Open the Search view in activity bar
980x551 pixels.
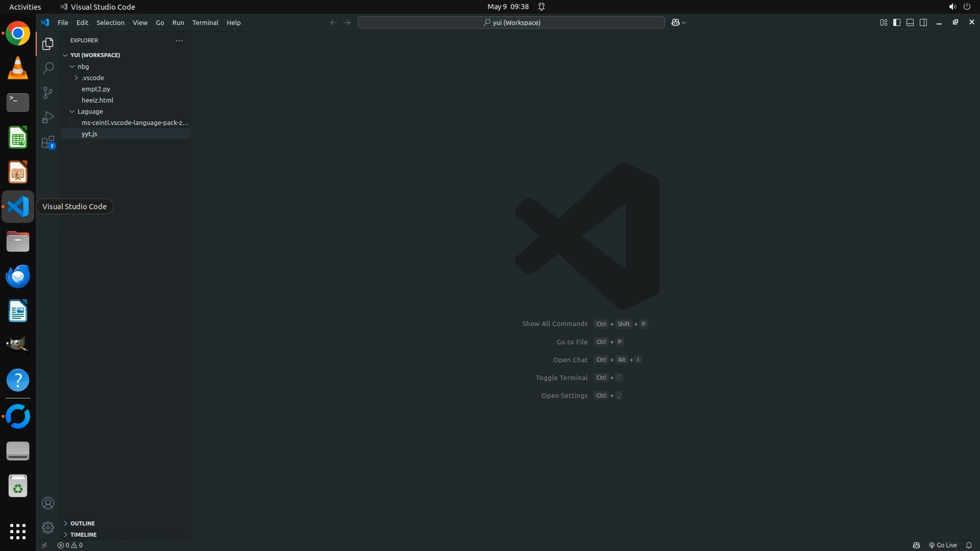tap(48, 68)
